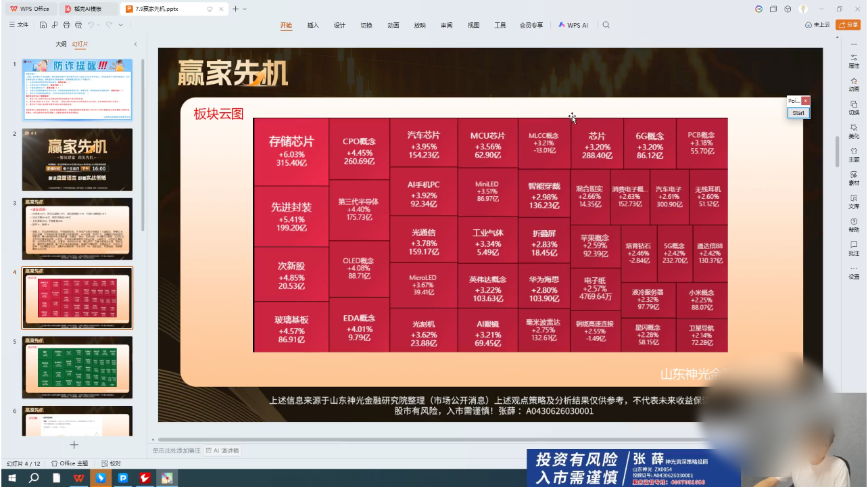Screen dimensions: 868x487
Task: Click the WPS Office taskbar icon
Action: coord(78,478)
